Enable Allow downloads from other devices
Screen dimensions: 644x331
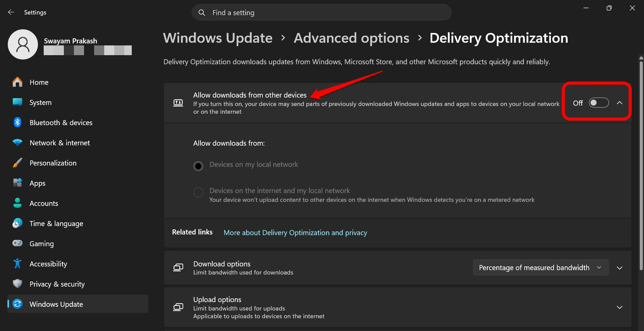tap(599, 103)
